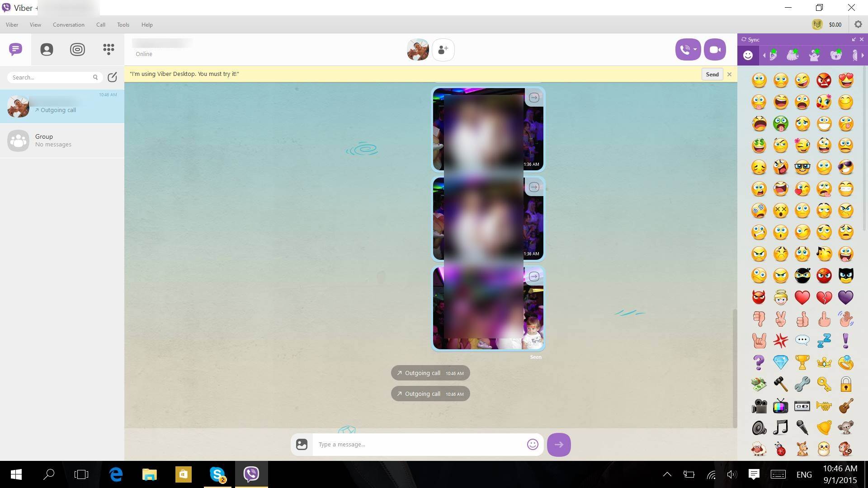Click the add participant icon
Viewport: 868px width, 488px height.
tap(443, 50)
